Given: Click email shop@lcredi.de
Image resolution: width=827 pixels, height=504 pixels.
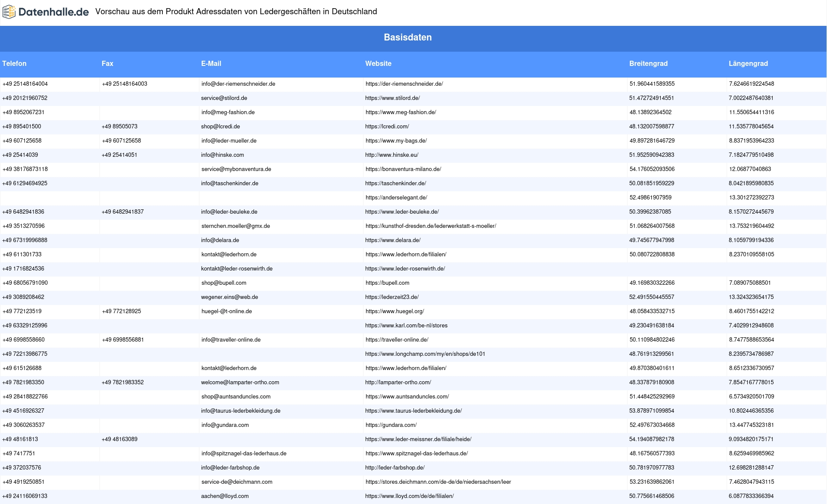Looking at the screenshot, I should tap(221, 127).
